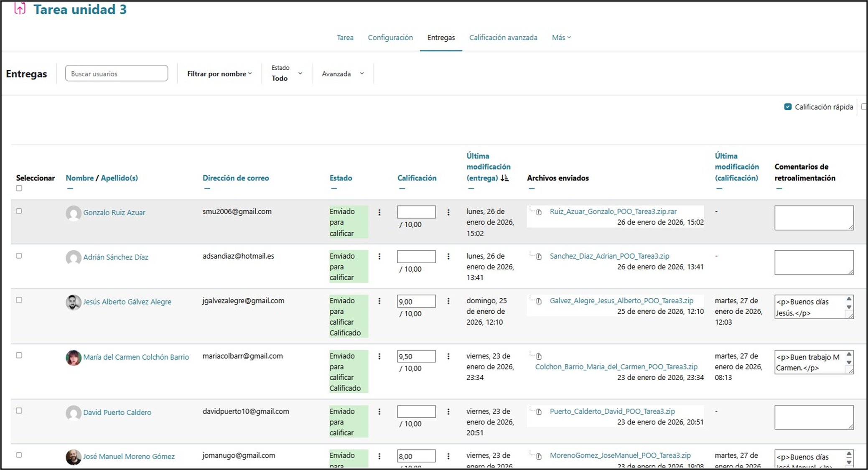The height and width of the screenshot is (470, 868).
Task: Disable the Calificación rápida checkbox
Action: 788,107
